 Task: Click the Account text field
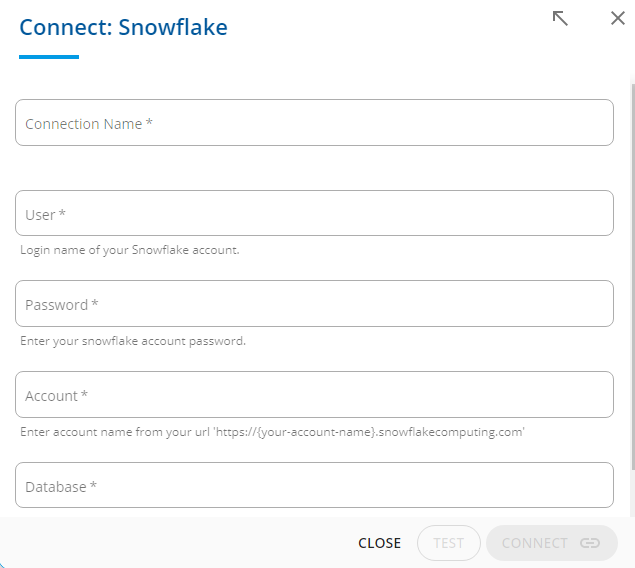pyautogui.click(x=314, y=395)
